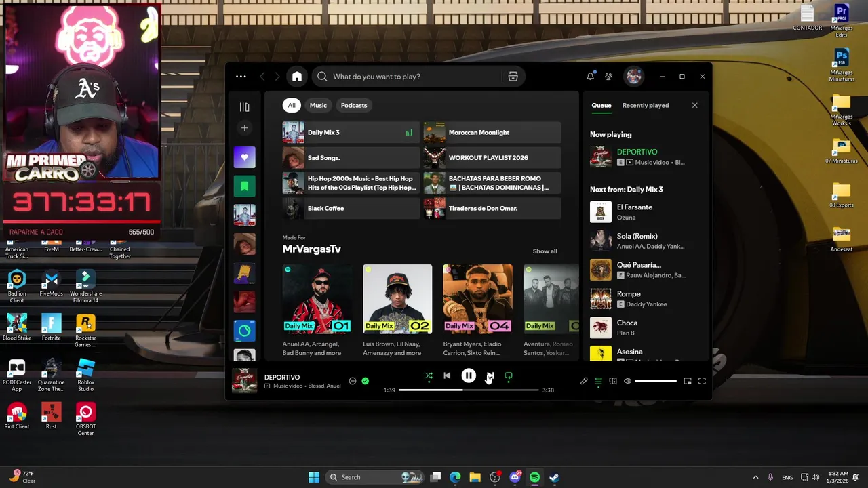Open Moroccan Moonlight shortcut
Viewport: 868px width, 488px height.
point(492,132)
